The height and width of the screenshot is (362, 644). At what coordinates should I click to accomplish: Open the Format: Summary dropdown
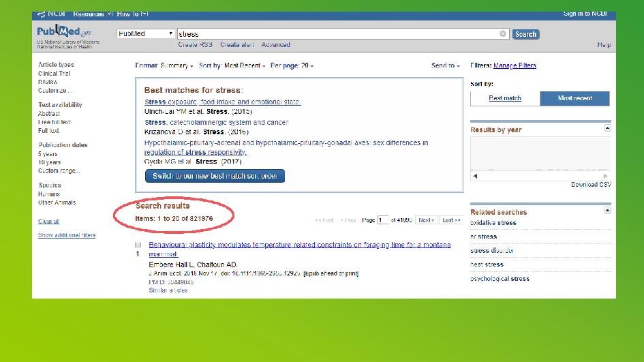click(164, 65)
